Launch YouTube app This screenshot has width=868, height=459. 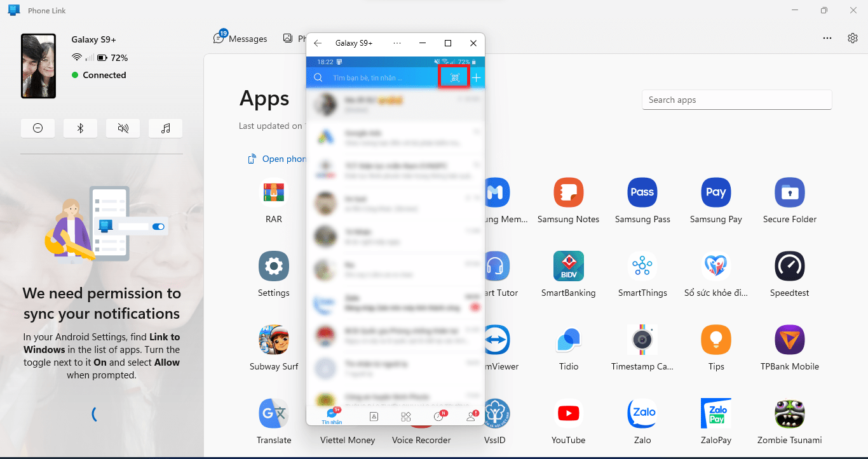(x=569, y=413)
